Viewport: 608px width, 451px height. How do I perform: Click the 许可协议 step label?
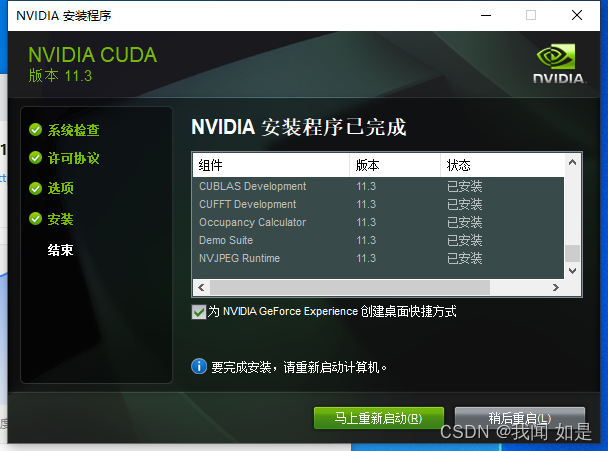pyautogui.click(x=73, y=158)
